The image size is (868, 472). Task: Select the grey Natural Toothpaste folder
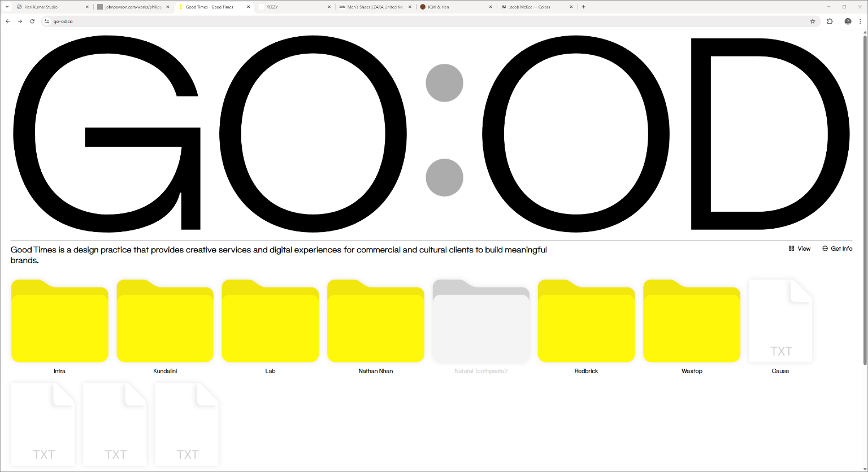click(481, 322)
